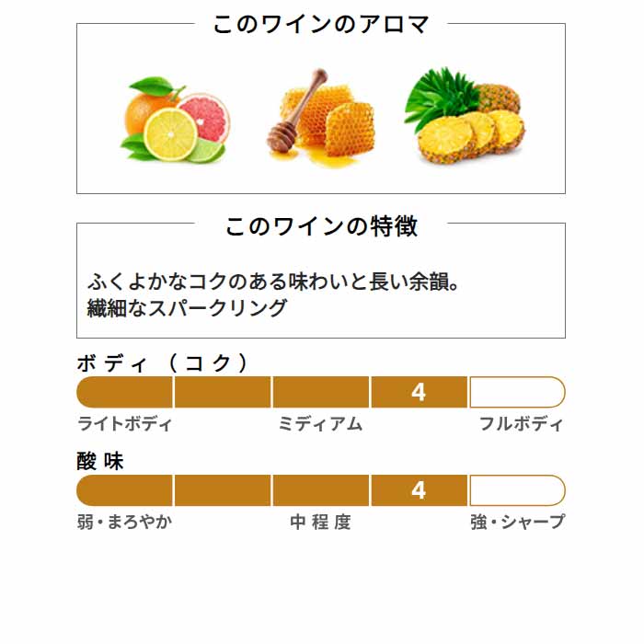This screenshot has height=644, width=644.
Task: Click the ライトボディ label
Action: [124, 423]
